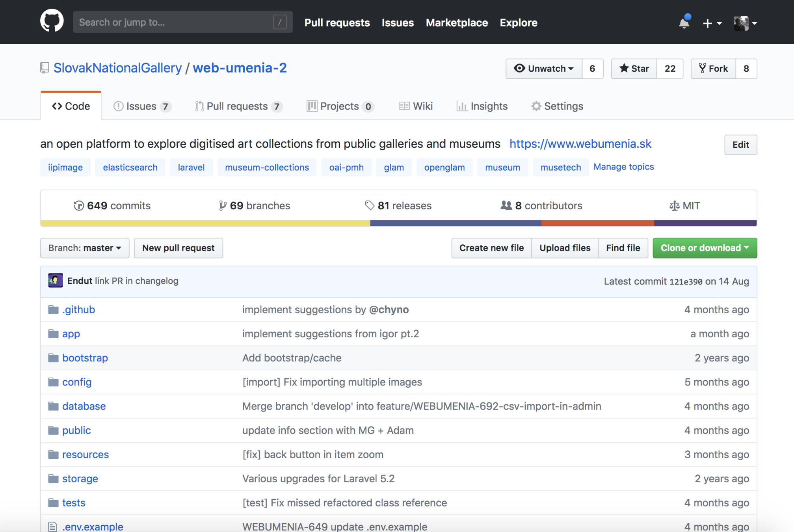This screenshot has height=532, width=794.
Task: Click Endut's commit author avatar
Action: [56, 281]
